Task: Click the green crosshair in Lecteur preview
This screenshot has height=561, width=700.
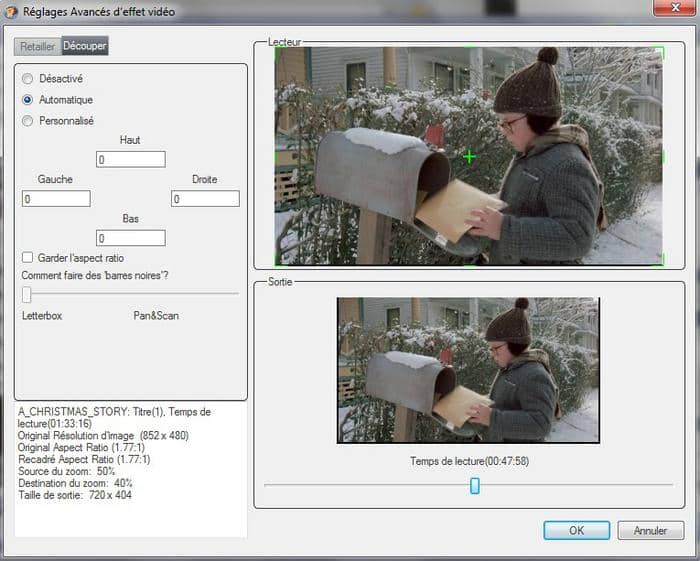Action: click(x=469, y=157)
